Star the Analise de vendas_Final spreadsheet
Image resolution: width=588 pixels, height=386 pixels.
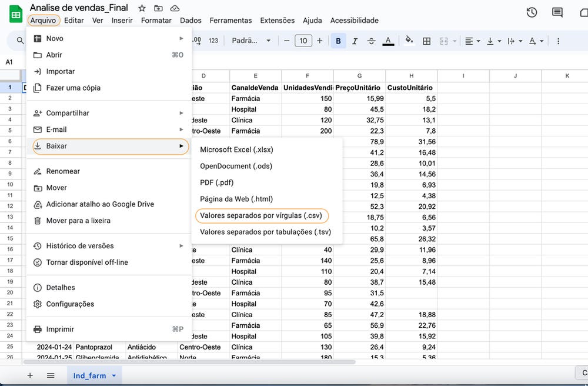(x=141, y=8)
